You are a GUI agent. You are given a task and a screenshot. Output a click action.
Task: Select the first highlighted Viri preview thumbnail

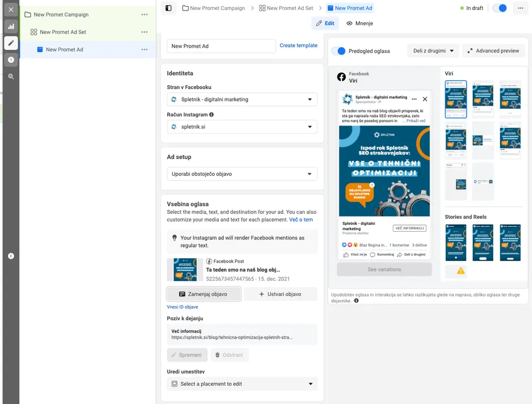point(456,99)
